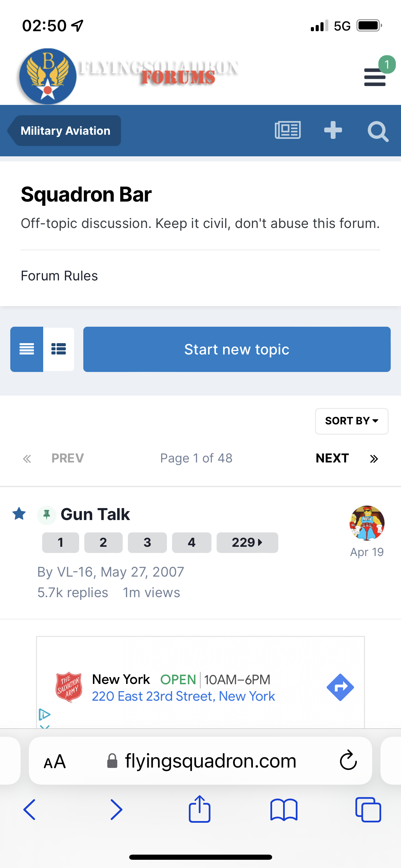Switch to expanded list view toggle
This screenshot has width=401, height=868.
(59, 349)
